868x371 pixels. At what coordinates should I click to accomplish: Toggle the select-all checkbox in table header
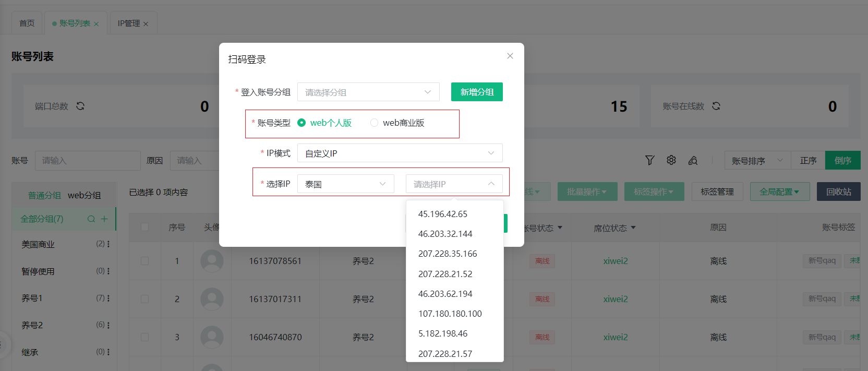pyautogui.click(x=145, y=228)
